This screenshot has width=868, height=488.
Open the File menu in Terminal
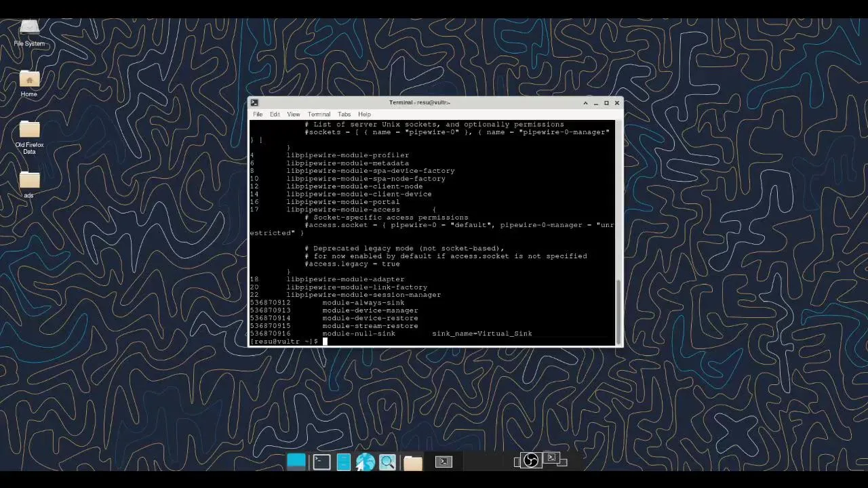click(x=258, y=115)
